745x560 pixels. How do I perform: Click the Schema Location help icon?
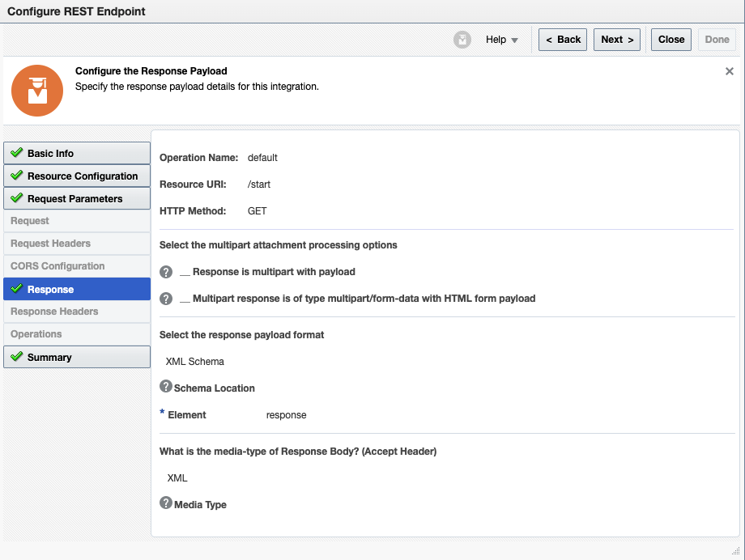(166, 386)
